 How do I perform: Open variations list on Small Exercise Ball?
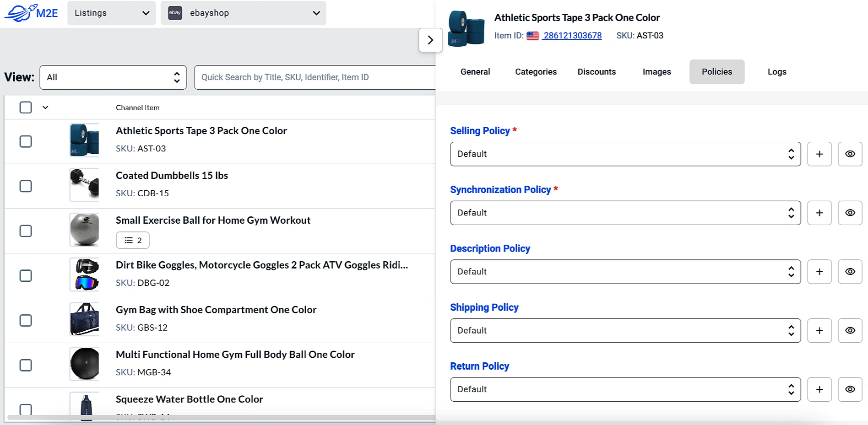click(x=132, y=240)
